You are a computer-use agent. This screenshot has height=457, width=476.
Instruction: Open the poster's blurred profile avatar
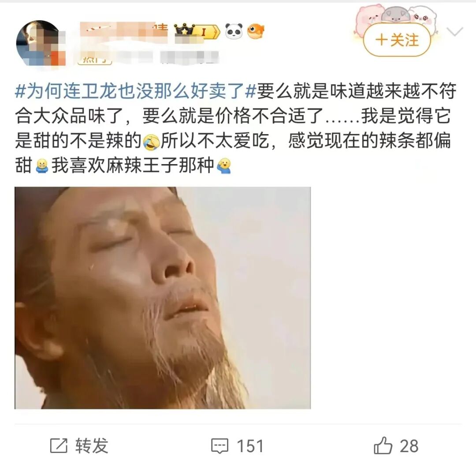pos(41,43)
